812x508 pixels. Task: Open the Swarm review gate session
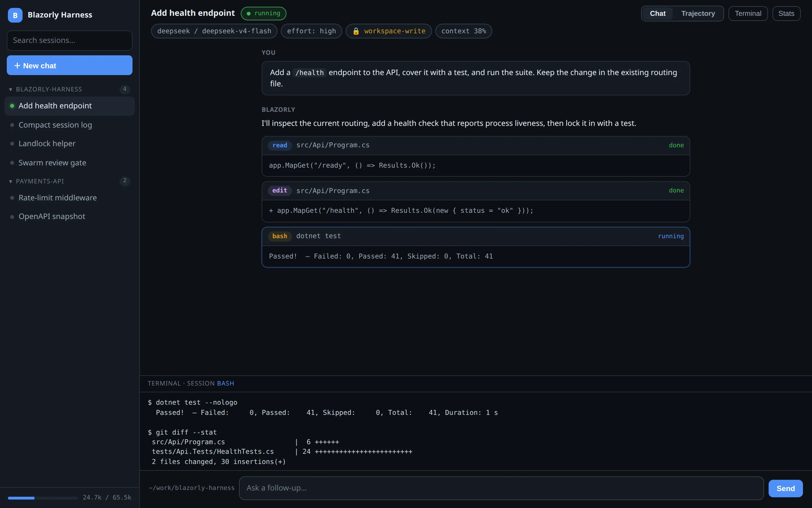(x=69, y=163)
